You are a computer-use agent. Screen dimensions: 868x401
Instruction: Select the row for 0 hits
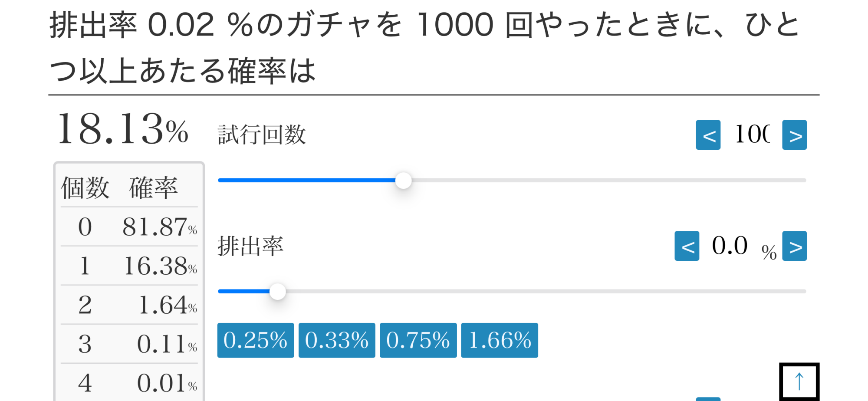point(129,227)
